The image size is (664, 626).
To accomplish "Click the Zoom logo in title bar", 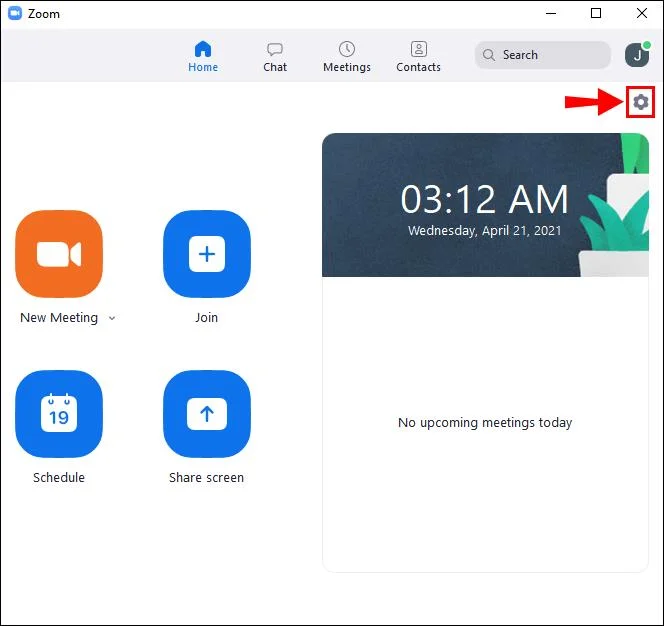I will [15, 14].
